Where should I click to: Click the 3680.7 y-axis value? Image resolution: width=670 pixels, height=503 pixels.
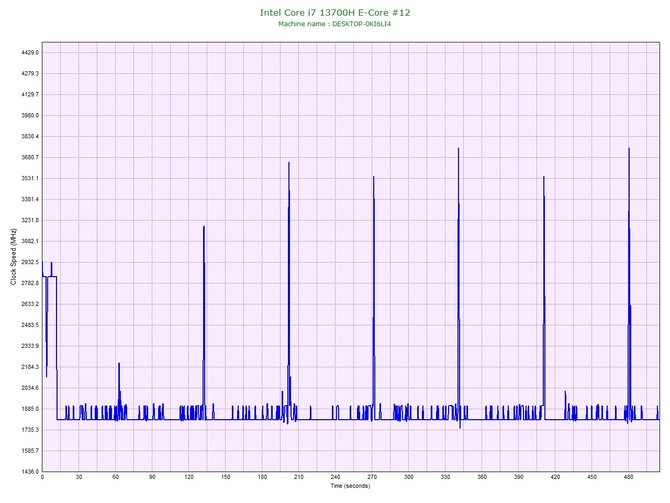tap(30, 157)
